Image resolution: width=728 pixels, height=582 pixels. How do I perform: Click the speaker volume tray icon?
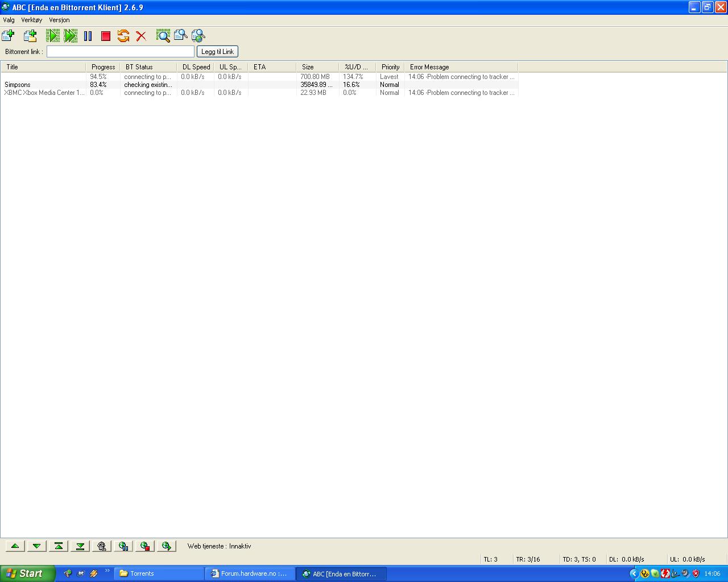click(x=685, y=573)
